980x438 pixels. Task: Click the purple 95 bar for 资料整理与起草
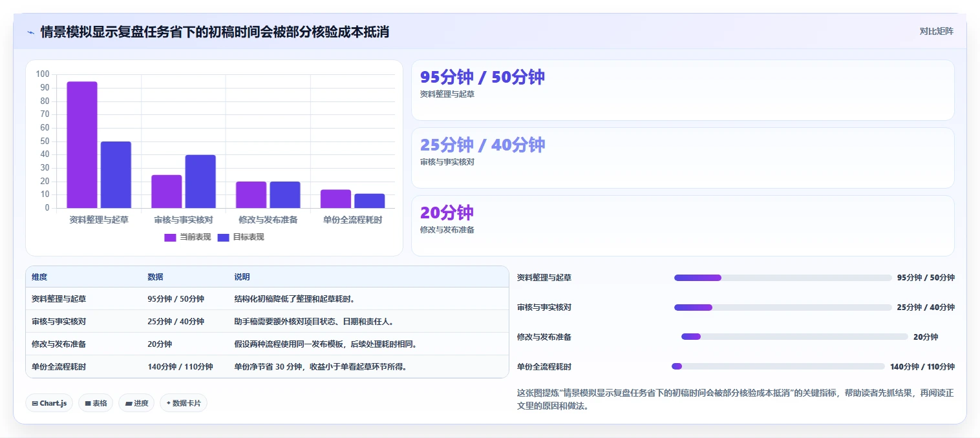tap(82, 145)
